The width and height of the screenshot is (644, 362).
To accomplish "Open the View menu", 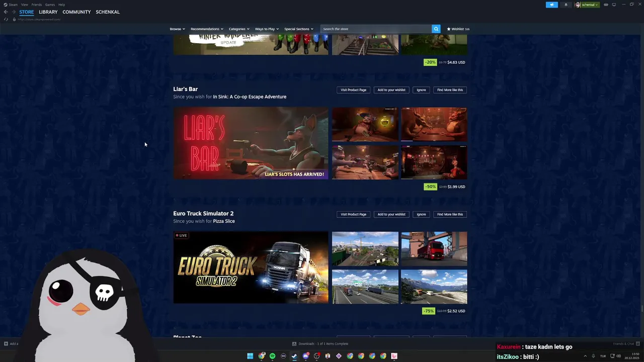I will (x=24, y=5).
